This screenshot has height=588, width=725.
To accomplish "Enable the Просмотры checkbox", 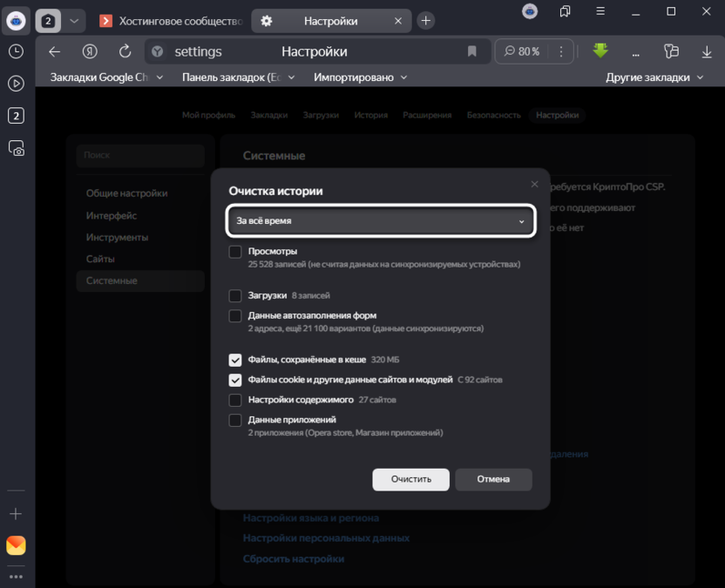I will click(x=235, y=252).
